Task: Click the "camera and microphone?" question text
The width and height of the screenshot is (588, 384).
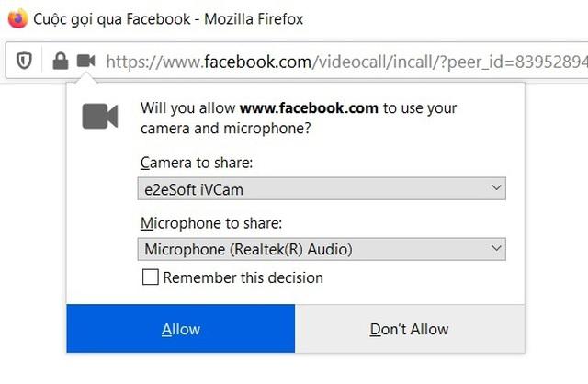Action: 225,129
